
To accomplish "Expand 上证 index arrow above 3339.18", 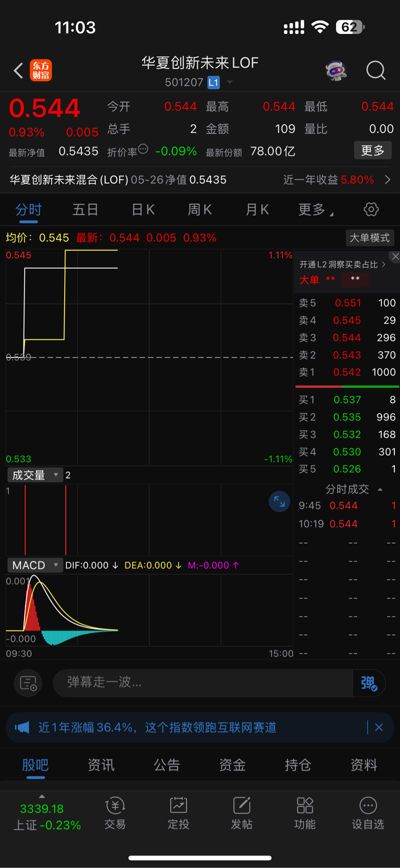I will 42,797.
